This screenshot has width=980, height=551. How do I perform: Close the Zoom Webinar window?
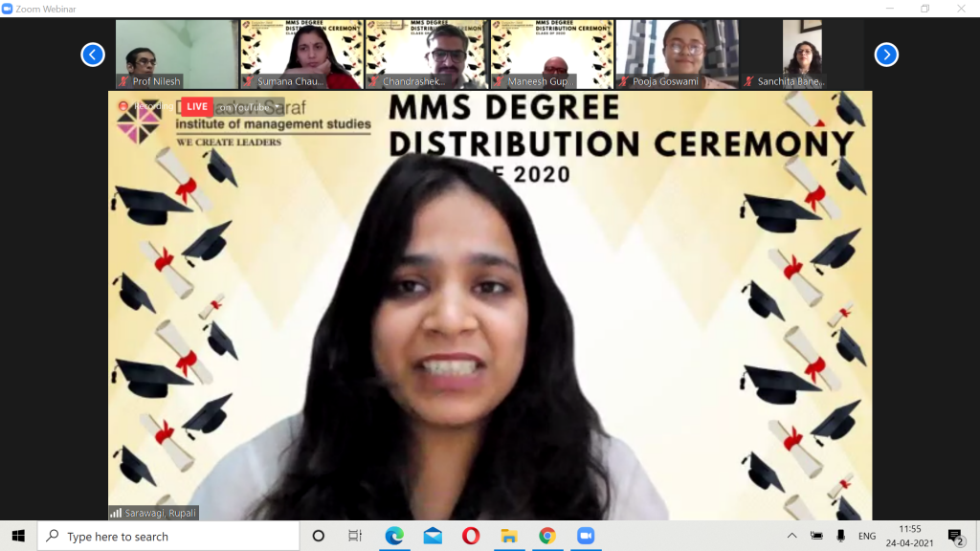[x=961, y=9]
